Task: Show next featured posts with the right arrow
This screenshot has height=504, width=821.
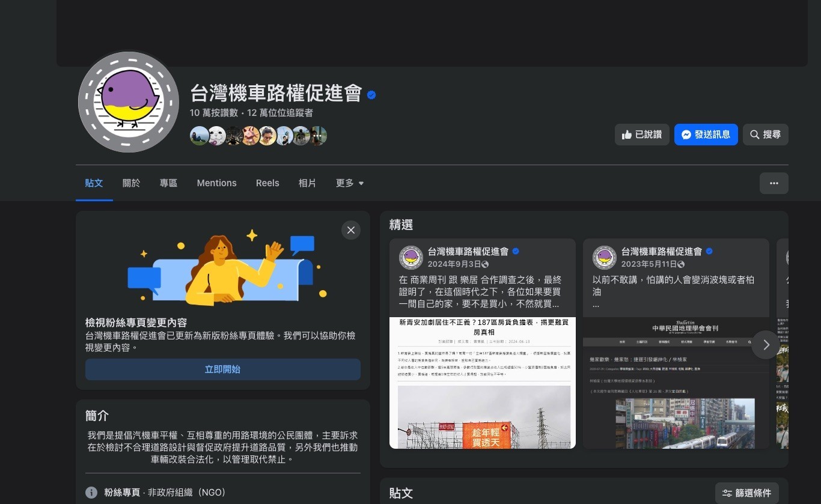Action: click(x=766, y=345)
